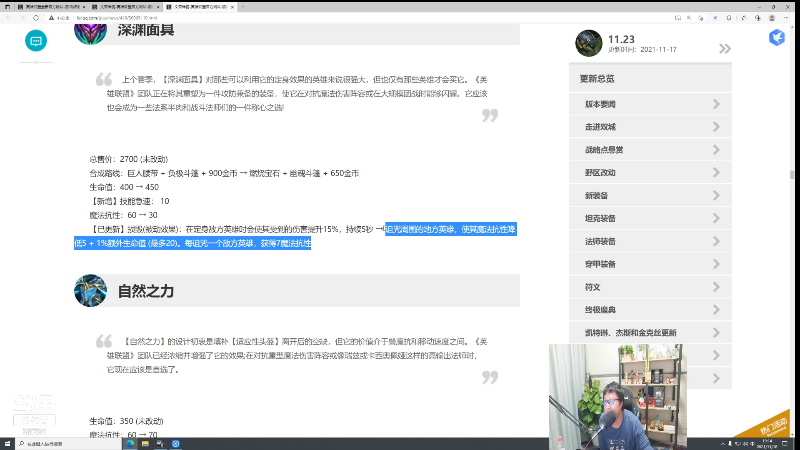Go back with the browser back arrow
Image resolution: width=800 pixels, height=450 pixels.
(x=9, y=18)
